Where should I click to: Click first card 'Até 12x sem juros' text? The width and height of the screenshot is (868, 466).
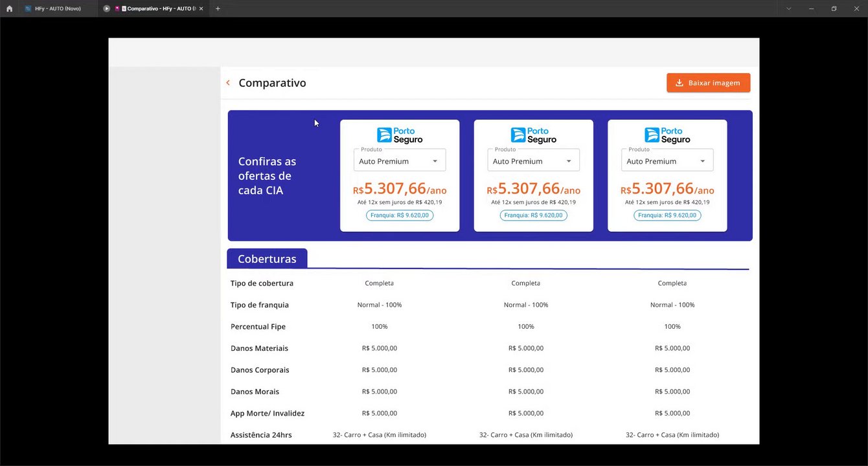(x=400, y=203)
